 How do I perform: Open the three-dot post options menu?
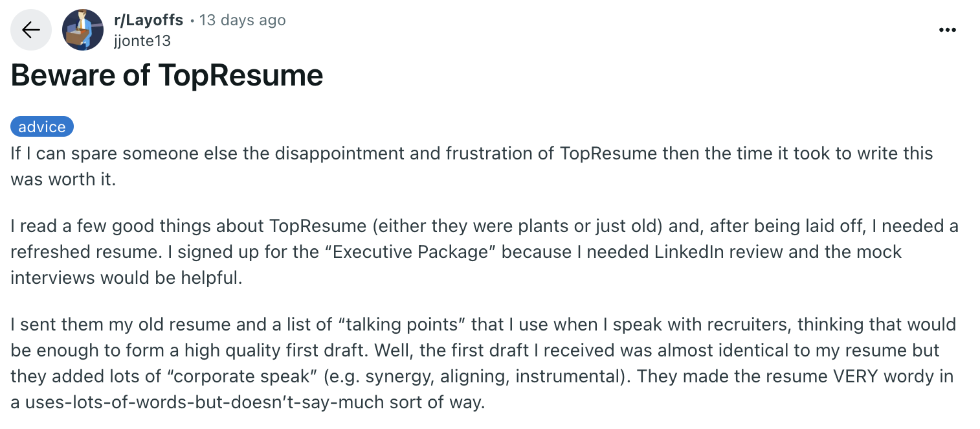(947, 30)
